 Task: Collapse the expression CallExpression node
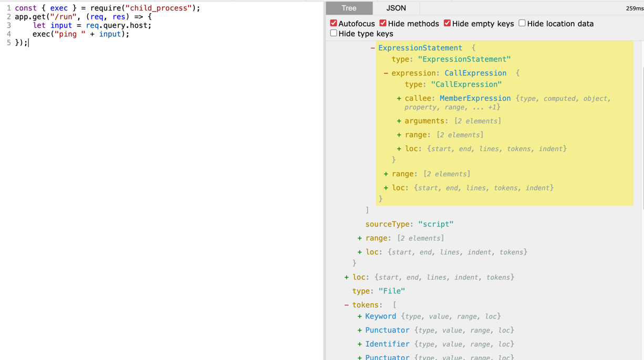(x=386, y=73)
